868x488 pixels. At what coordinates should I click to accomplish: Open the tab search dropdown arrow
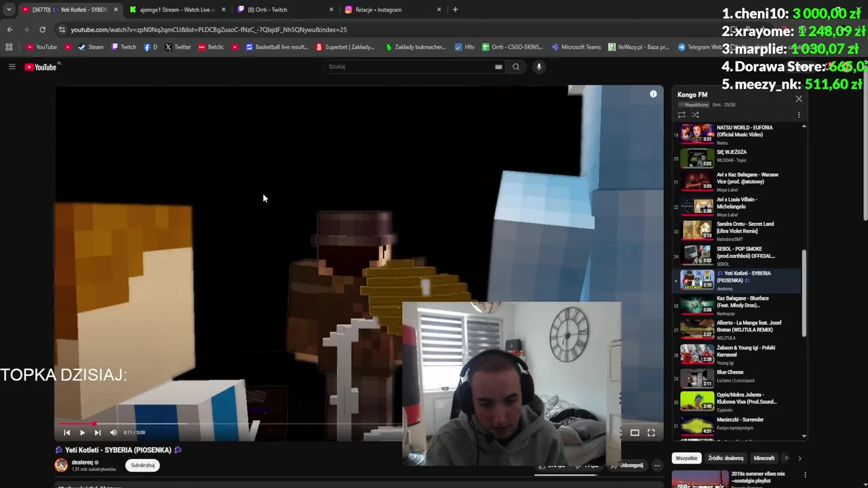[9, 9]
